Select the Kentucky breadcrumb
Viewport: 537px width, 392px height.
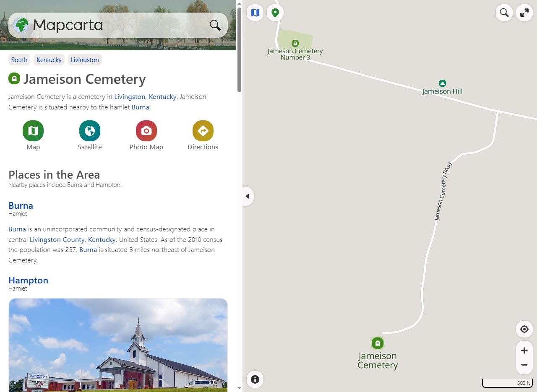click(49, 60)
